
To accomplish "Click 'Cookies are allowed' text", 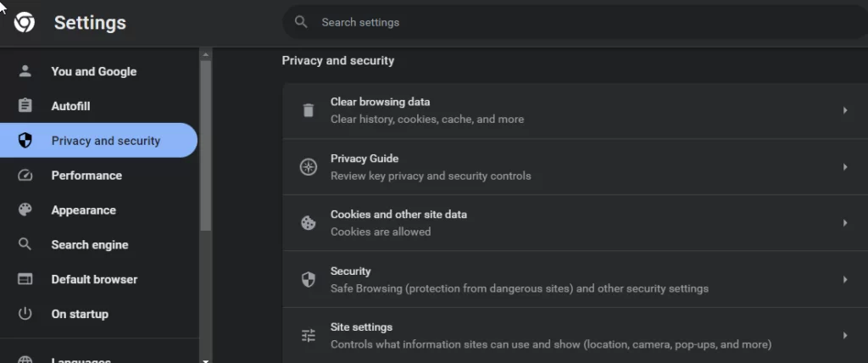I will coord(381,232).
